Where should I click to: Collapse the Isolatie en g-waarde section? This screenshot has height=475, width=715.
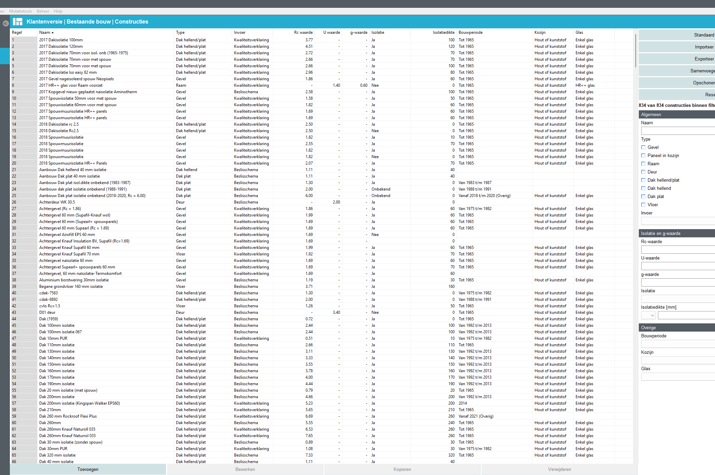(x=676, y=233)
